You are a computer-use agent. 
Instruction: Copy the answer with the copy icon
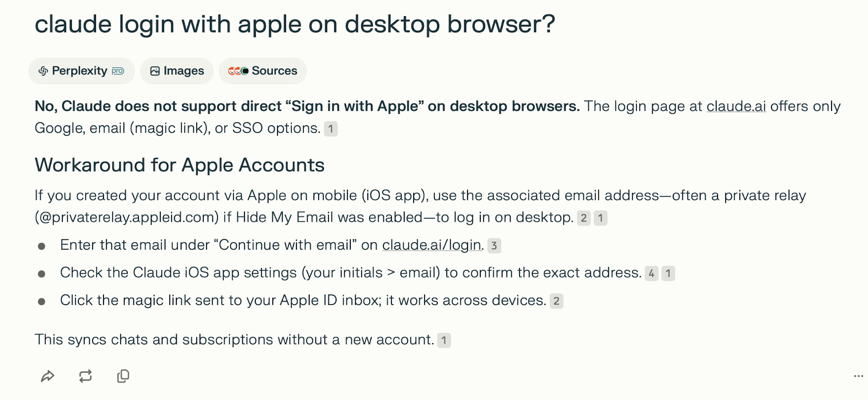tap(123, 376)
